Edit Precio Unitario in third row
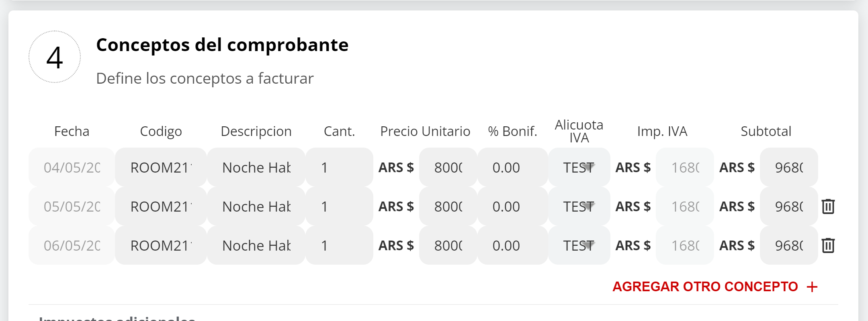 [x=448, y=245]
